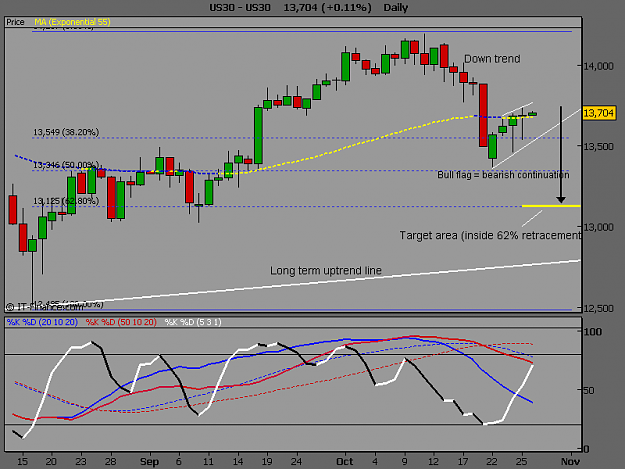
Task: Click the 'Price' panel label
Action: pyautogui.click(x=15, y=22)
